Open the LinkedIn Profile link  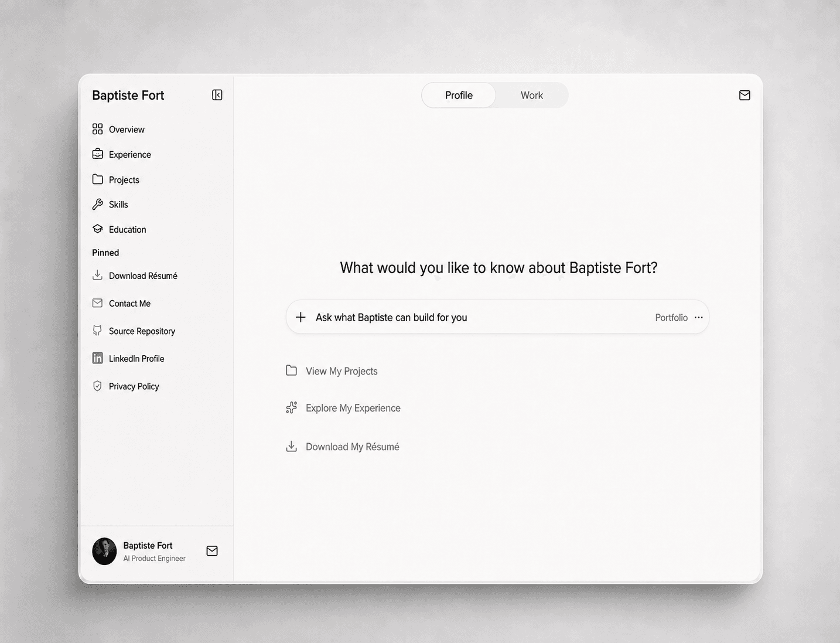[136, 359]
